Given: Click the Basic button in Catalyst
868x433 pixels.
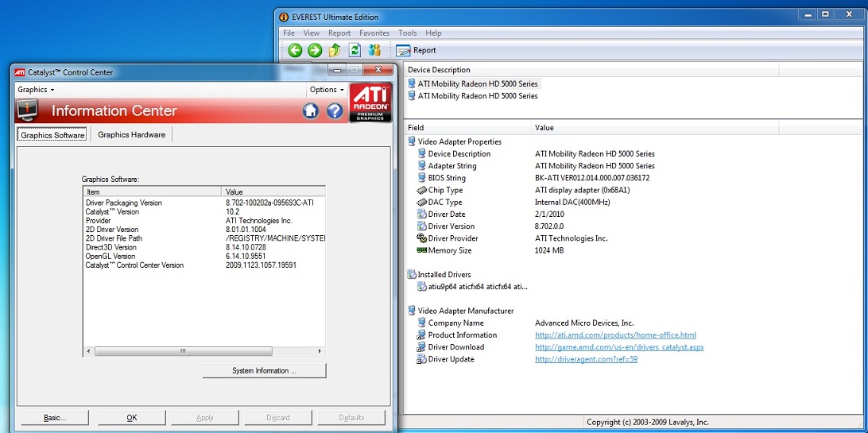Looking at the screenshot, I should point(55,418).
